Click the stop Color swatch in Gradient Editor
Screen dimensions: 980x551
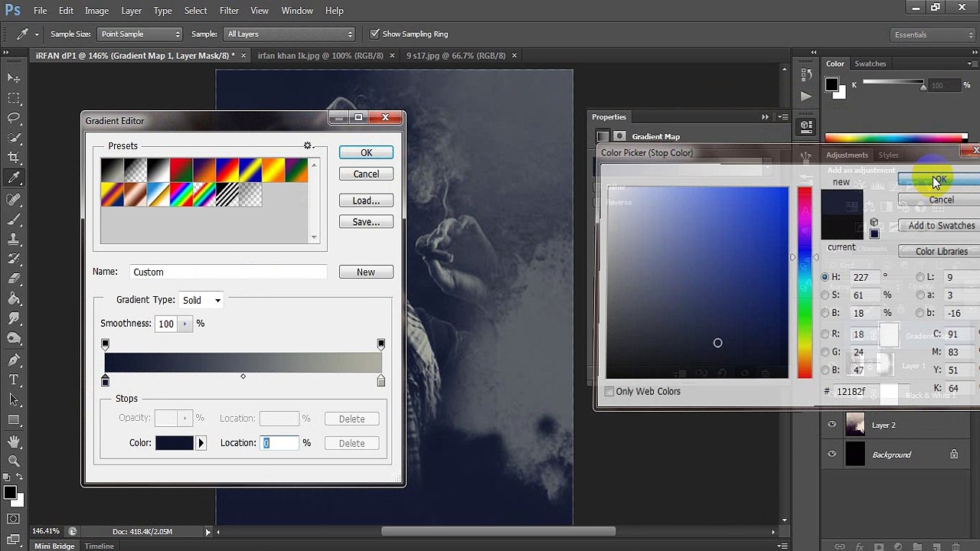[x=175, y=443]
